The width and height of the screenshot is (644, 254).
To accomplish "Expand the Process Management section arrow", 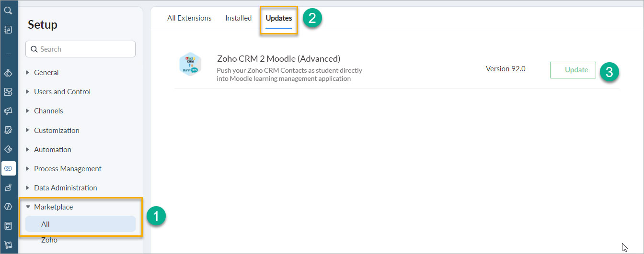I will (x=27, y=168).
